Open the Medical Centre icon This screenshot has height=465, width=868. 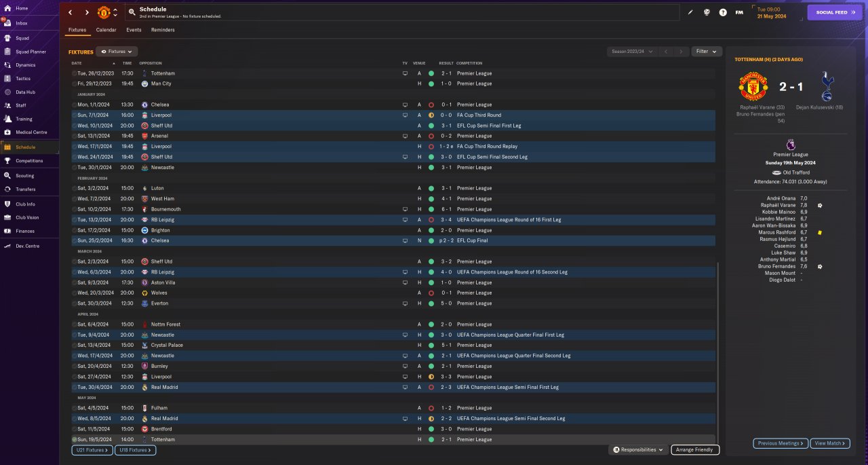(7, 132)
